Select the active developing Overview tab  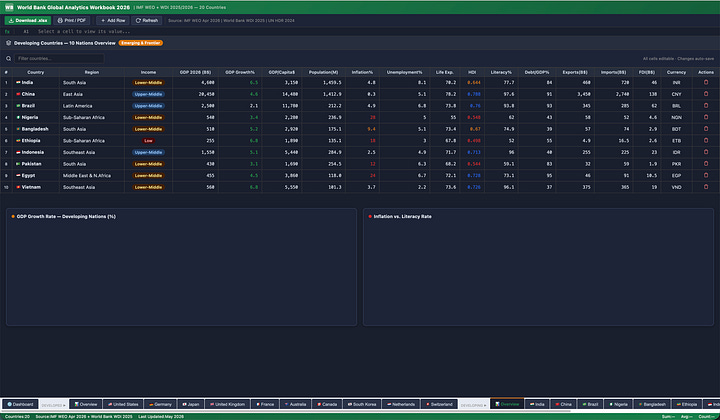tap(507, 404)
